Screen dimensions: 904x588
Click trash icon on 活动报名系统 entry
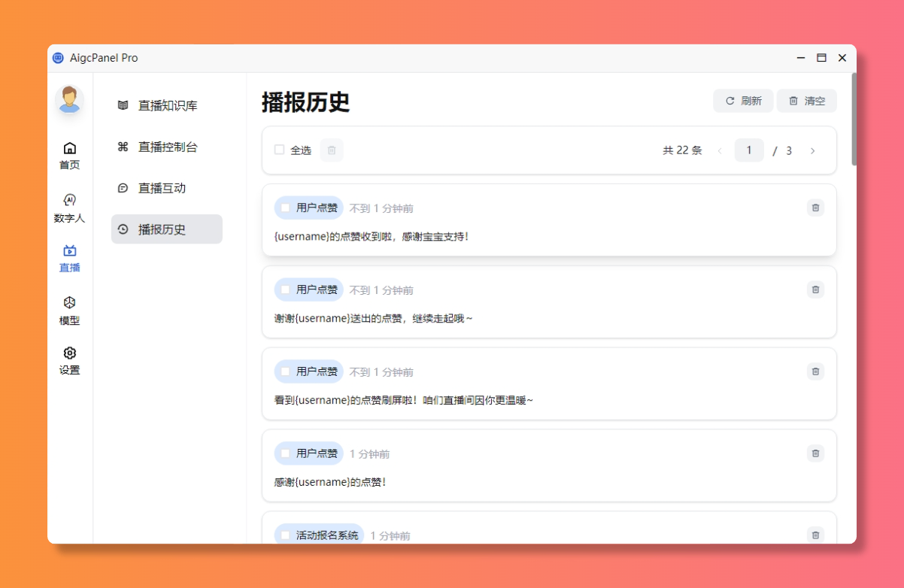pos(815,535)
